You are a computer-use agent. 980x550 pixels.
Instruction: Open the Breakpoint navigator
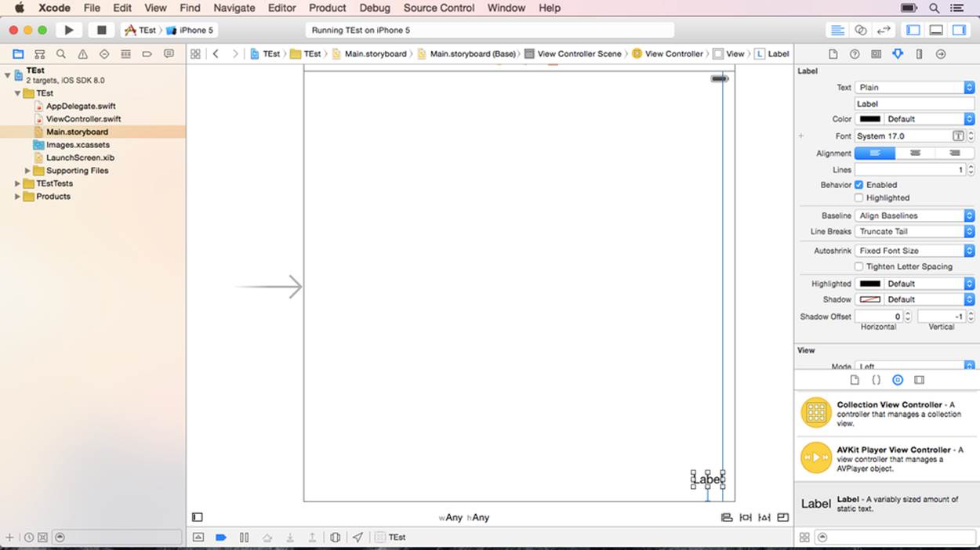point(147,54)
